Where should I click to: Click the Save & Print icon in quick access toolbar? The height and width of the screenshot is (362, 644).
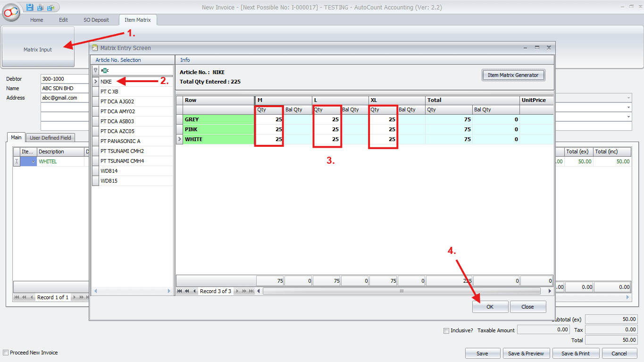pos(50,7)
